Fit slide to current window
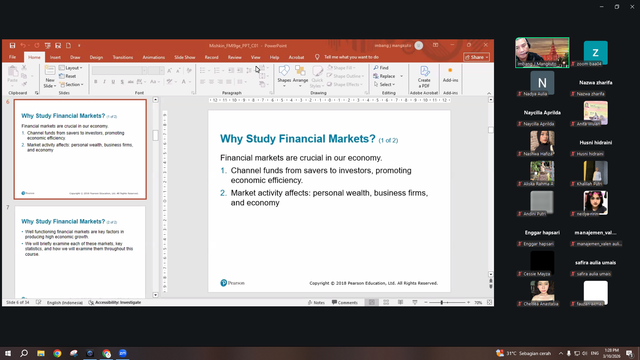Image resolution: width=640 pixels, height=360 pixels. coord(489,302)
